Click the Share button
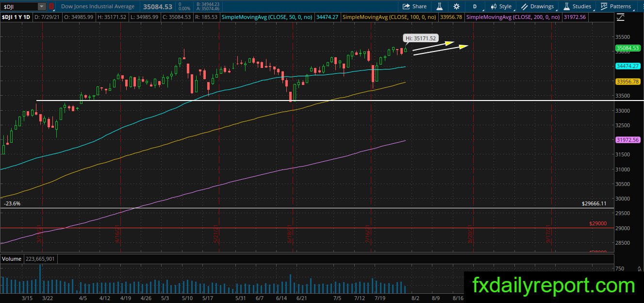The image size is (644, 303). coord(414,6)
